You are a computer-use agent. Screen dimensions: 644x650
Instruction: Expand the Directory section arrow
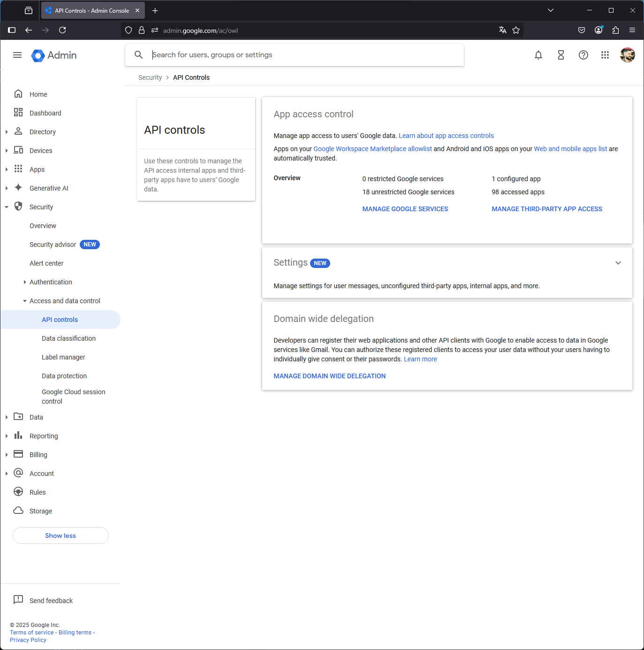(7, 132)
